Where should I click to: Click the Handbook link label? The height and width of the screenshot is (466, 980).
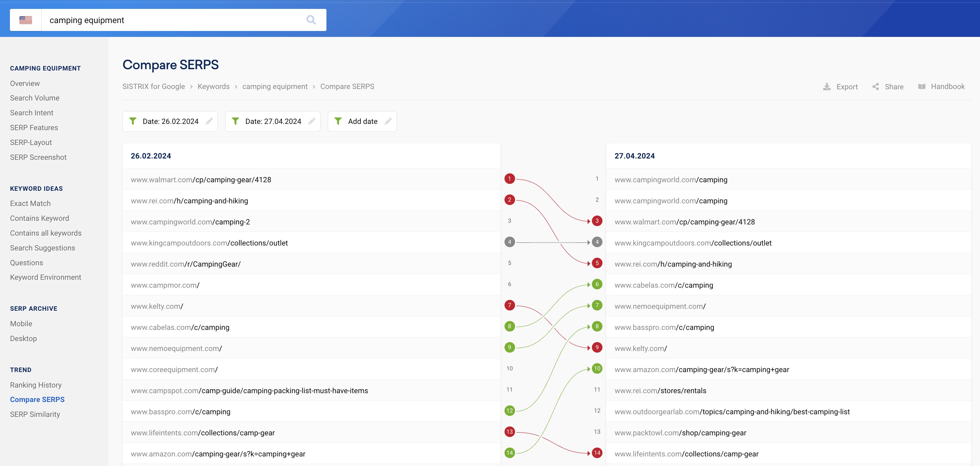pyautogui.click(x=948, y=87)
